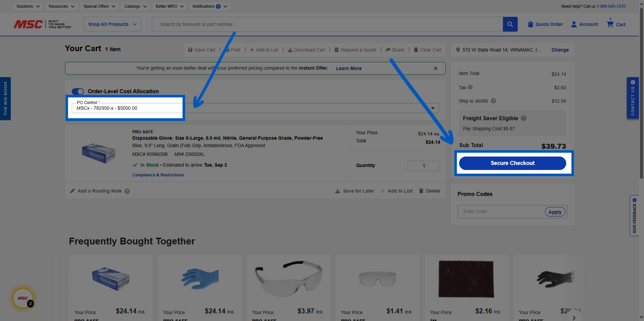Screen dimensions: 644x321
Task: Open the PO Control dropdown
Action: pyautogui.click(x=255, y=108)
